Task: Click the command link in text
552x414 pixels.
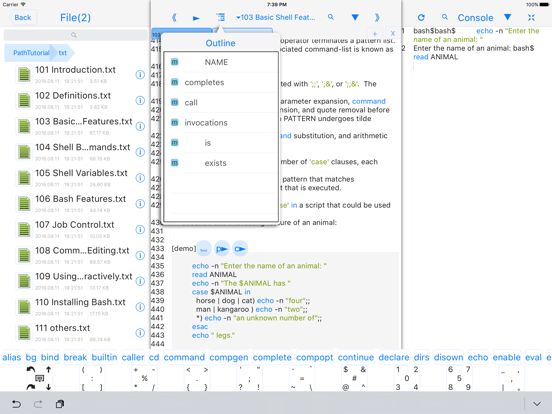Action: [x=369, y=101]
